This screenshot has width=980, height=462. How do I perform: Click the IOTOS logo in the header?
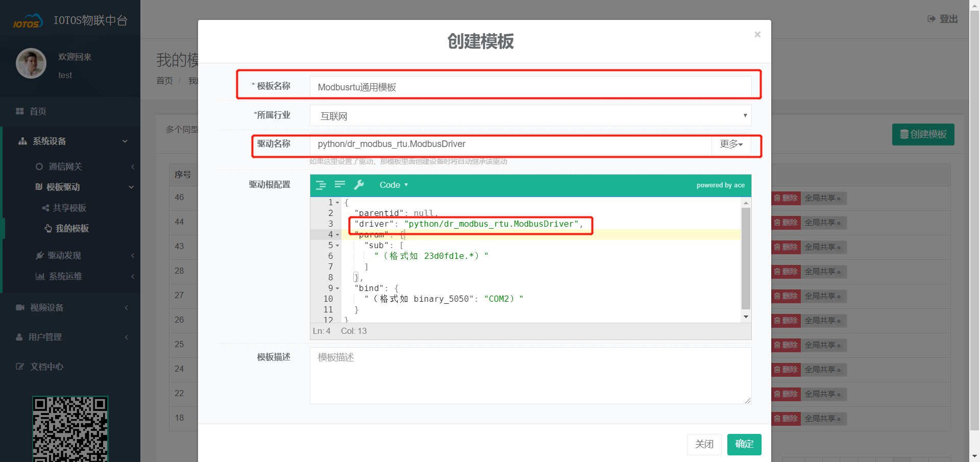(x=28, y=21)
